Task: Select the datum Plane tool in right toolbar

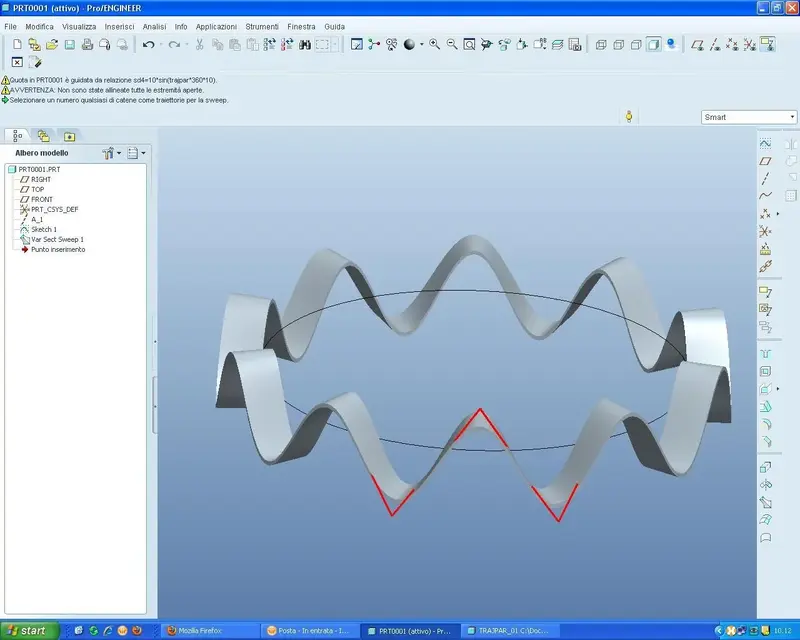Action: (x=765, y=161)
